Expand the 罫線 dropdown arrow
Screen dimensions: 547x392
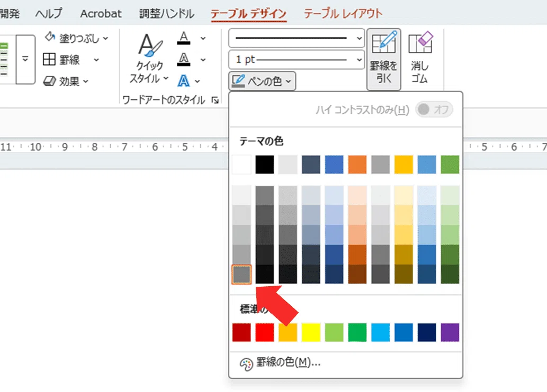click(96, 60)
